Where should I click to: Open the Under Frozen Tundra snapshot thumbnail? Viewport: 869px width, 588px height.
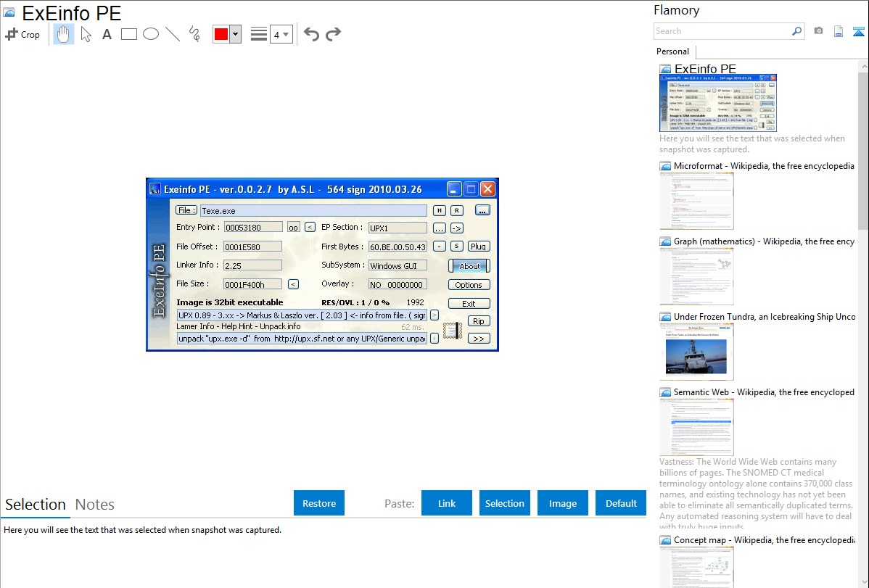696,351
